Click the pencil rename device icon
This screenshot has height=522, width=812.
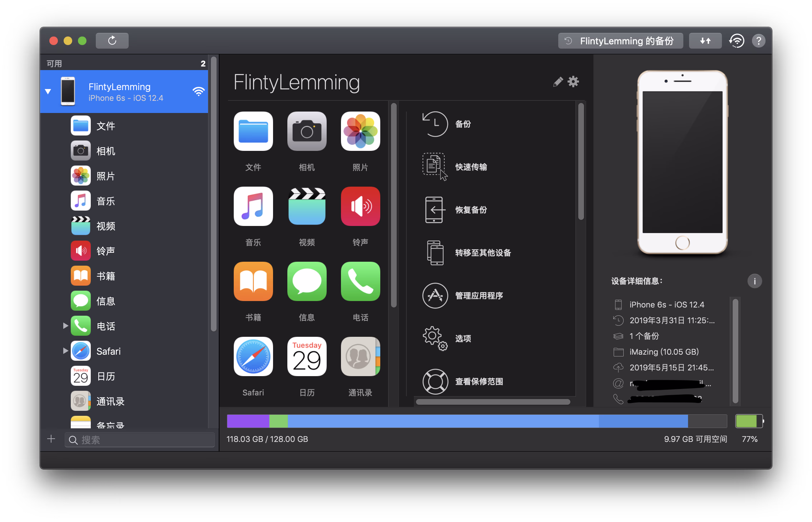click(558, 82)
